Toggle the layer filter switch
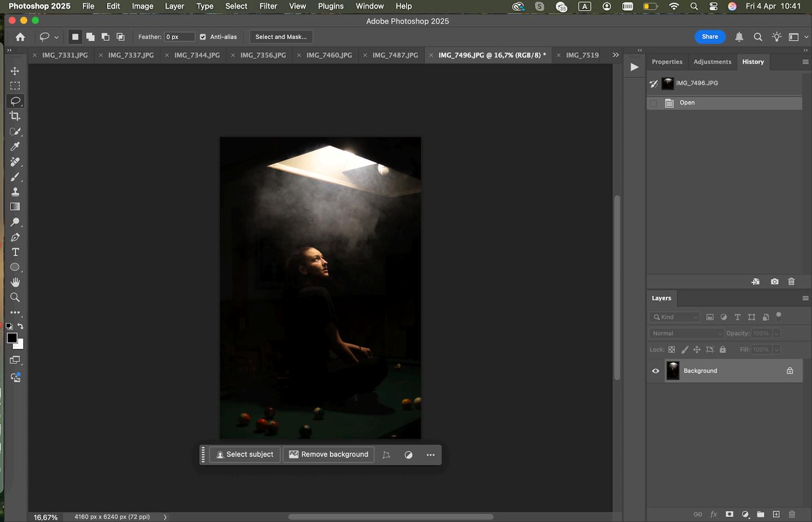Screen dimensions: 812x522 (779, 316)
